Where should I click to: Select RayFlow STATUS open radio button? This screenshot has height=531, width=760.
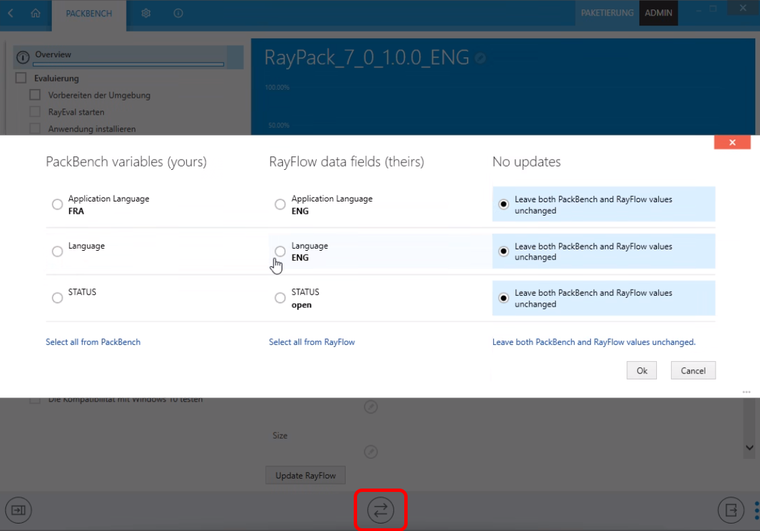(280, 297)
